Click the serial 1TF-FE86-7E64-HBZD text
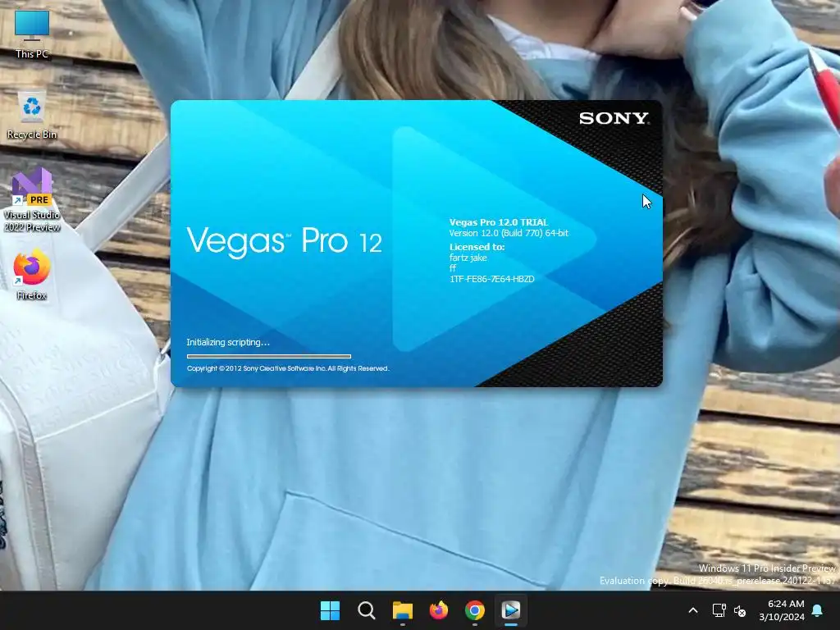Image resolution: width=840 pixels, height=630 pixels. [492, 279]
